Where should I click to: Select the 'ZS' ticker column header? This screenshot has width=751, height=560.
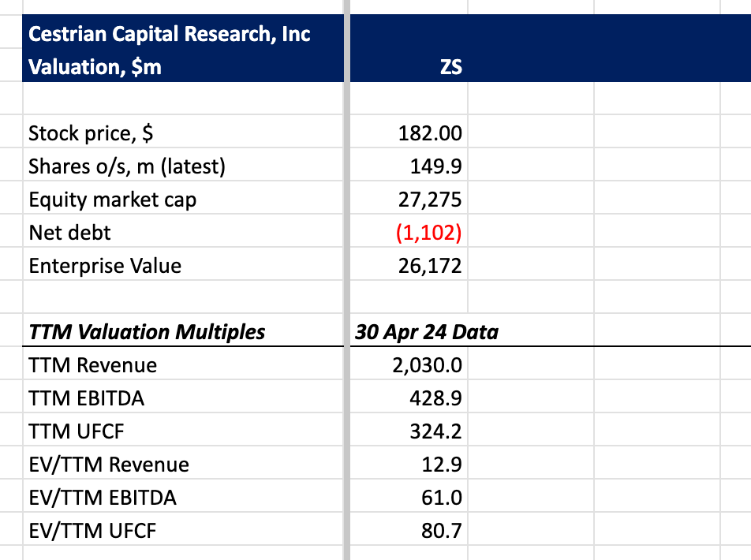(450, 67)
